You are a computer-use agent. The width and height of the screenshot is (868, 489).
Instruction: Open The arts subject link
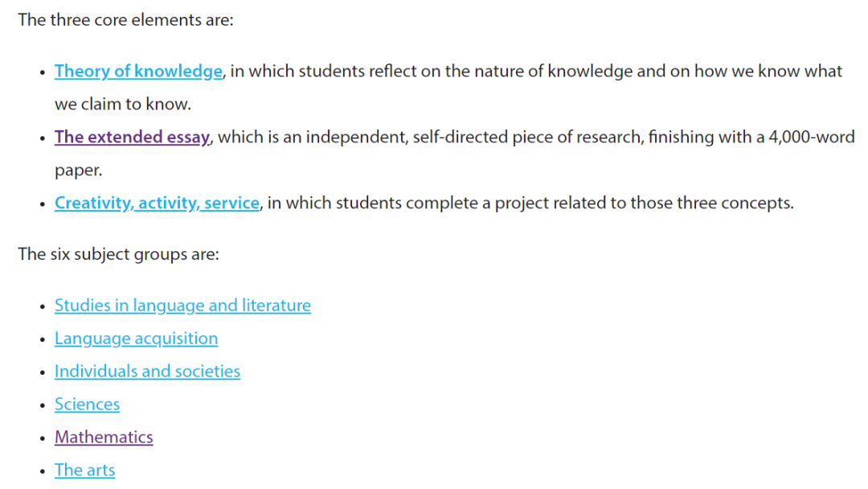pos(84,471)
